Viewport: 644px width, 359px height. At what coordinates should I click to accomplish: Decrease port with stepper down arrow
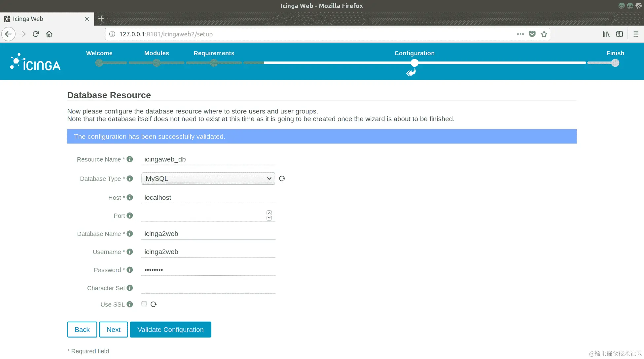[x=269, y=218]
